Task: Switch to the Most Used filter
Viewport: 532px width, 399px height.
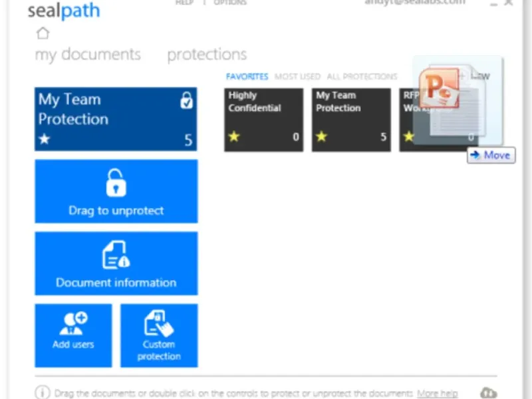Action: (x=297, y=76)
